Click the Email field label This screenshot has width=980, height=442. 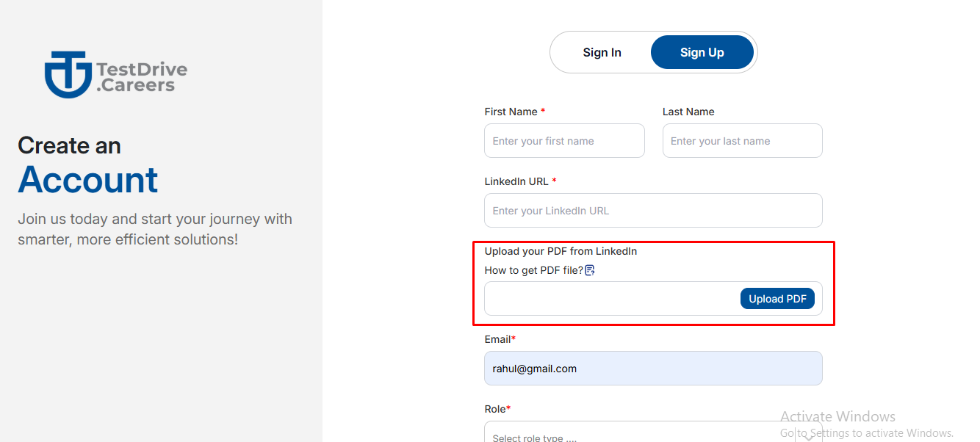(x=497, y=339)
